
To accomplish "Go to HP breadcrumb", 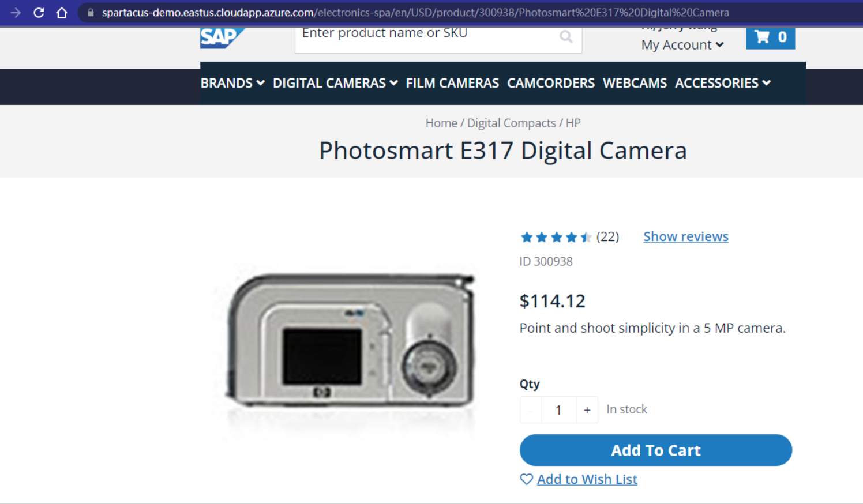I will coord(573,123).
